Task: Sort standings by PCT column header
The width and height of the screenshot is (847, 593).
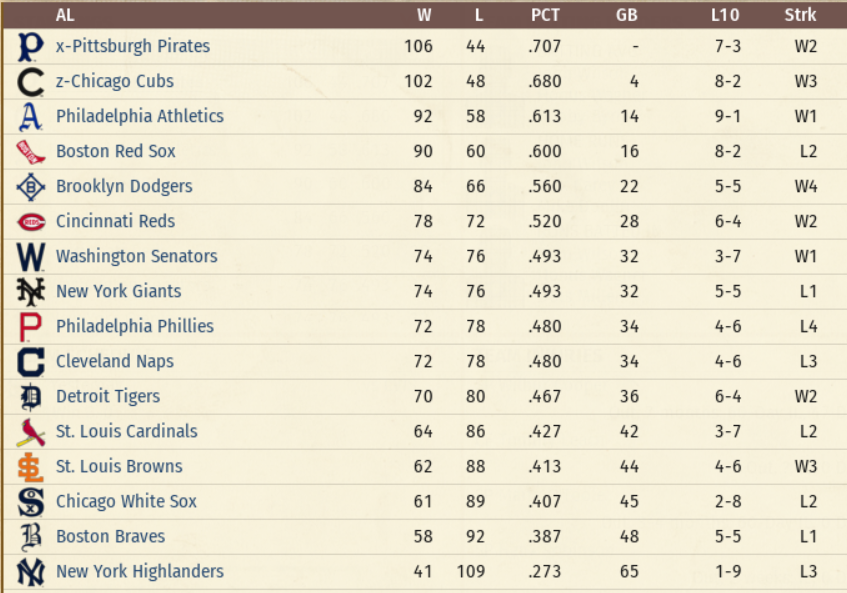Action: 545,15
